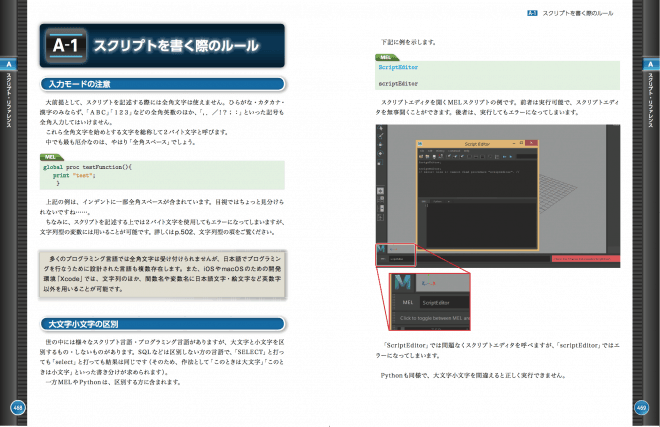Toggle the MEL label in enlarged command line

coord(407,302)
